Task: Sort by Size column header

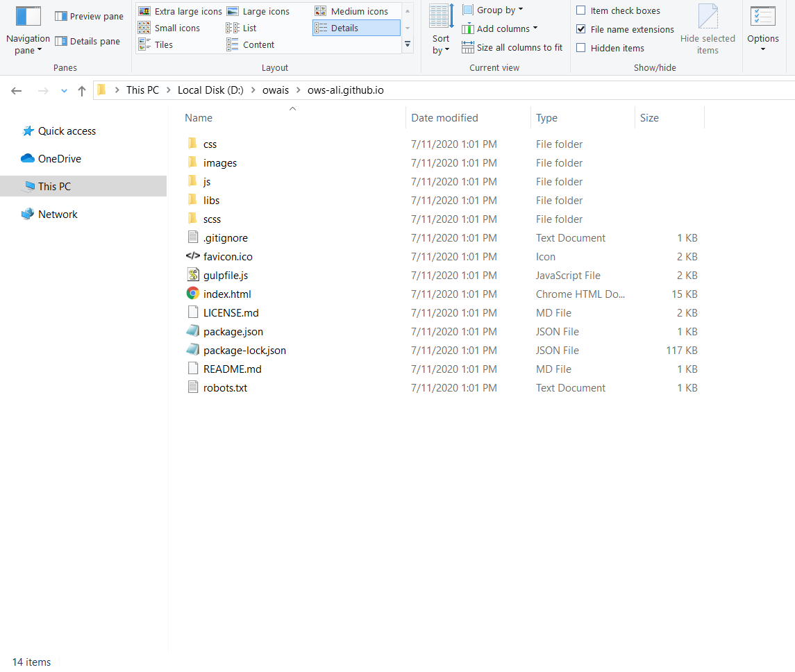Action: point(649,118)
